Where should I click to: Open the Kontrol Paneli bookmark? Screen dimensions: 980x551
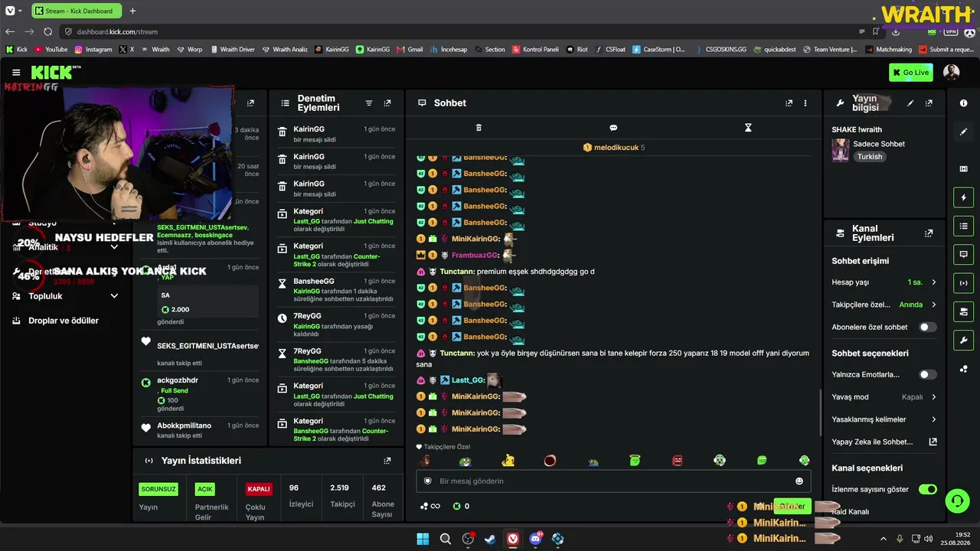point(535,49)
